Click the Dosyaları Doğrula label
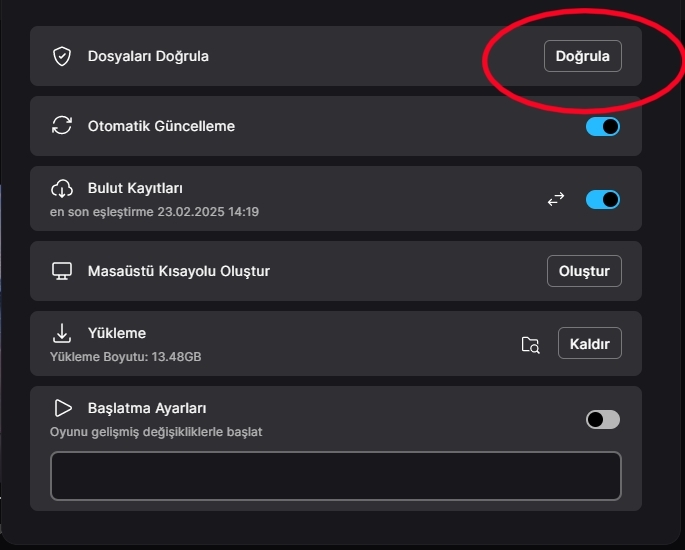Screen dimensions: 685x550 click(x=148, y=56)
